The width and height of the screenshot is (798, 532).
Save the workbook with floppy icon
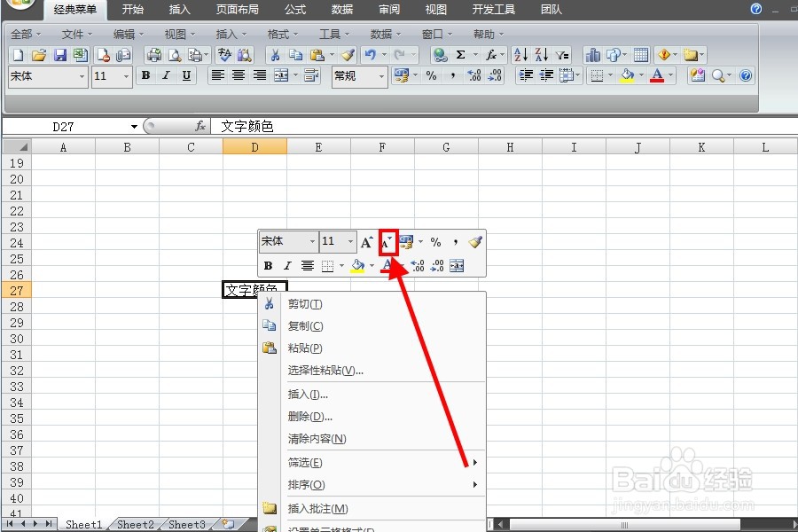[60, 55]
